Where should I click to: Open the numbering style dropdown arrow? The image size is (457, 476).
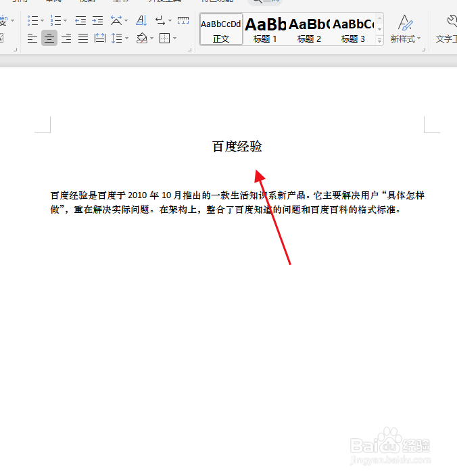66,21
